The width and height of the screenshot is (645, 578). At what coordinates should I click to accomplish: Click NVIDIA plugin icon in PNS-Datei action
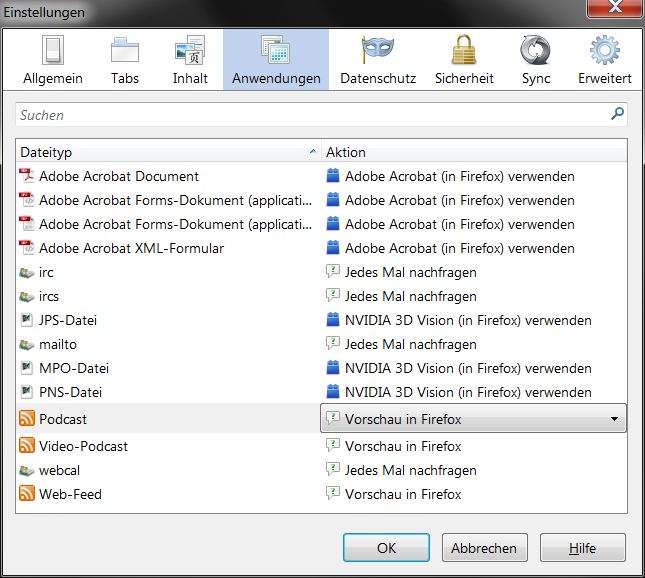click(x=333, y=392)
